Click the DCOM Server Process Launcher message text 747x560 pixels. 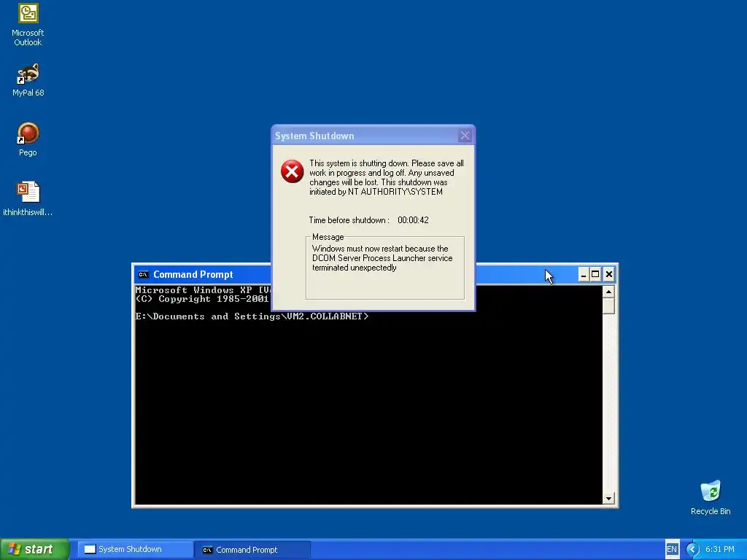tap(382, 258)
